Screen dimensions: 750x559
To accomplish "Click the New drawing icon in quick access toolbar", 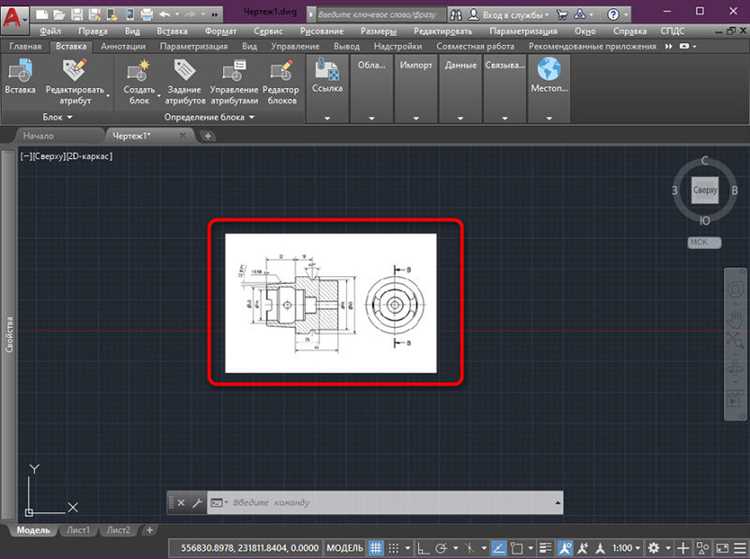I will pos(42,15).
